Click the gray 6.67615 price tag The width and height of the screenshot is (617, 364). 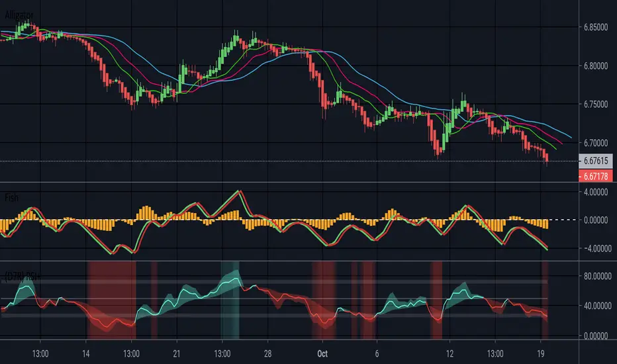click(x=596, y=161)
